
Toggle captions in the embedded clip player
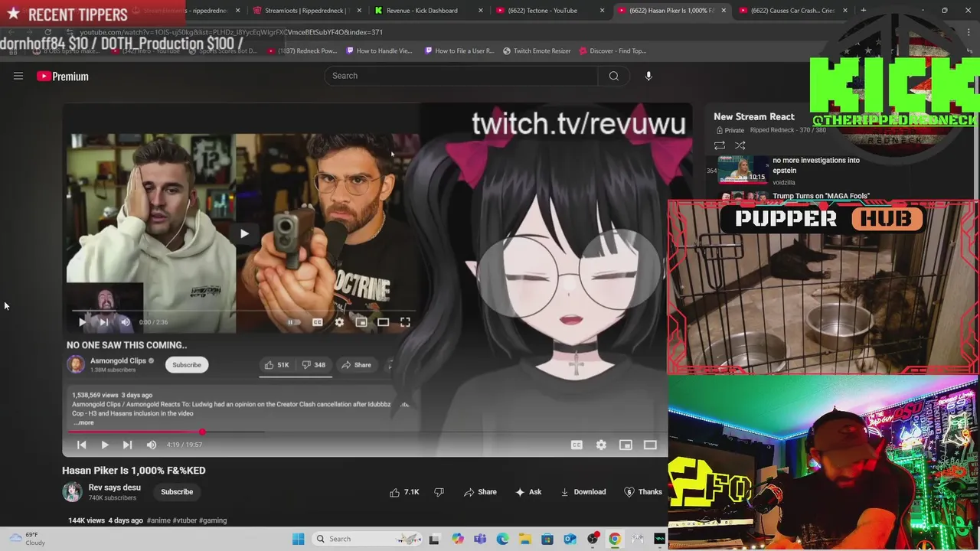pyautogui.click(x=317, y=322)
